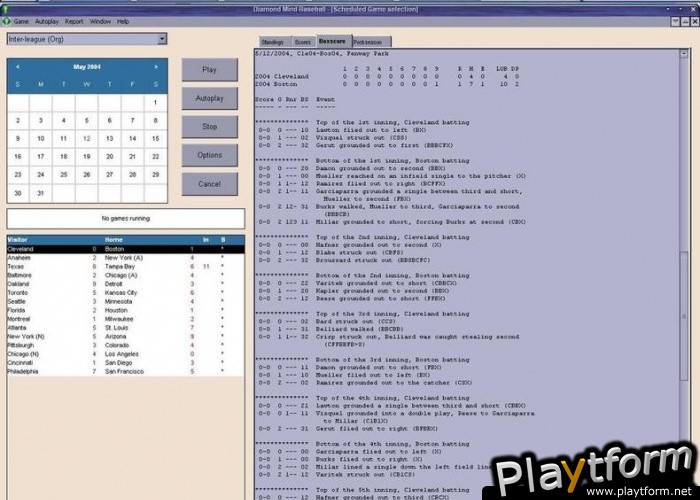Expand the Inter-league (Org) dropdown

coord(162,39)
